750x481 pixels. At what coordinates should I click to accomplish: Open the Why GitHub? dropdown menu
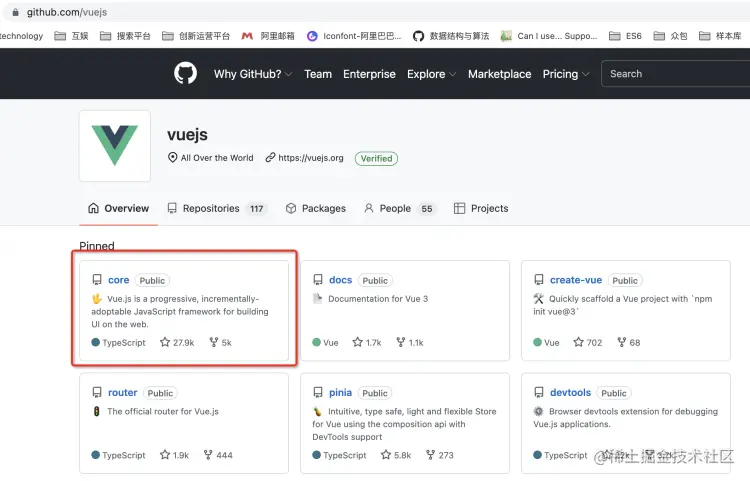coord(253,74)
